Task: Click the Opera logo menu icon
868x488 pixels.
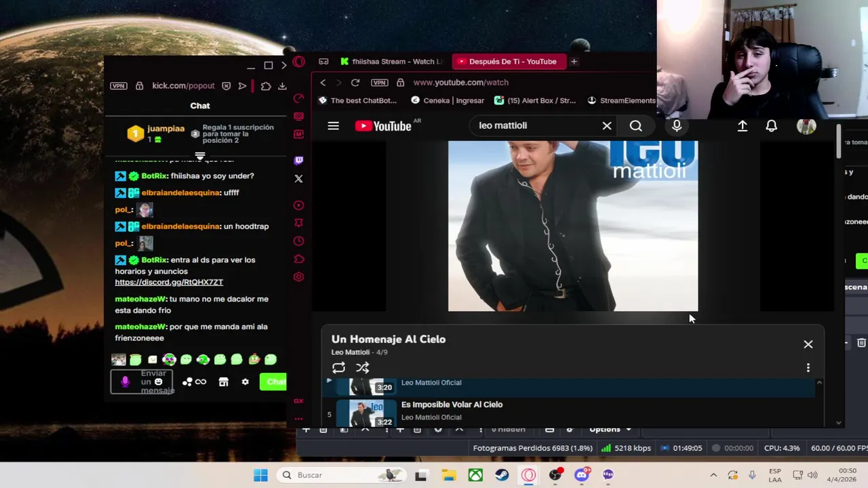Action: pos(299,62)
